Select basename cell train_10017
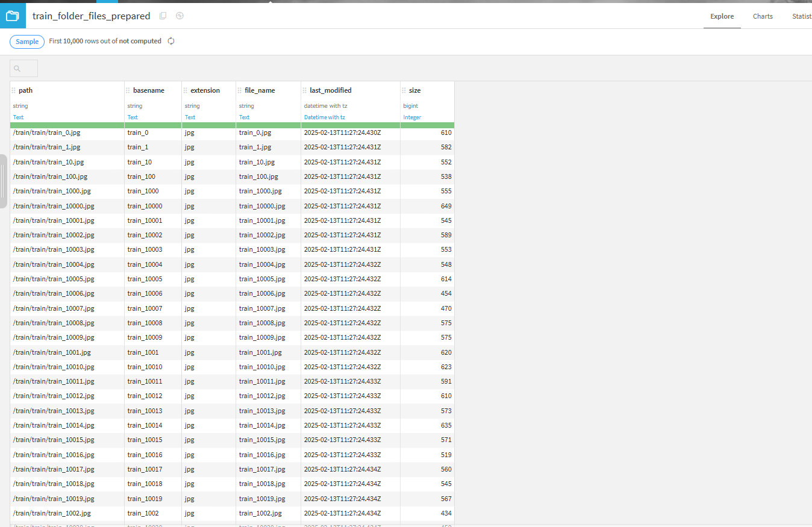 (x=153, y=469)
